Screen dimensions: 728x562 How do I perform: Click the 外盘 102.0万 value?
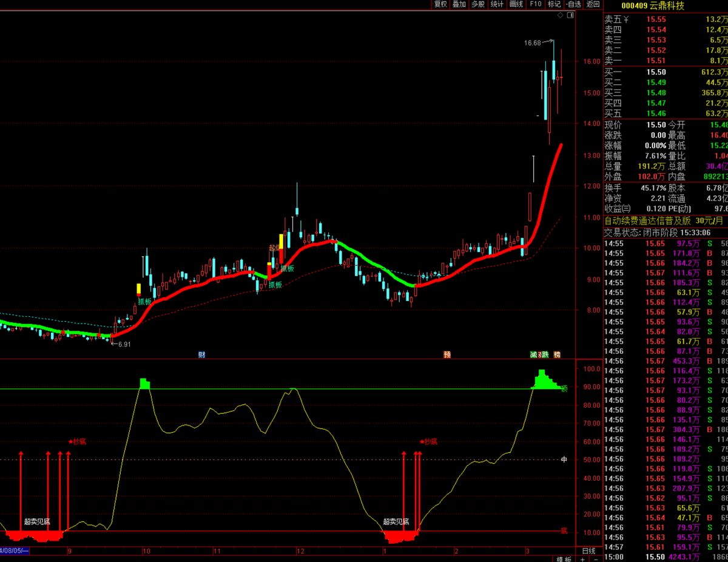(652, 177)
